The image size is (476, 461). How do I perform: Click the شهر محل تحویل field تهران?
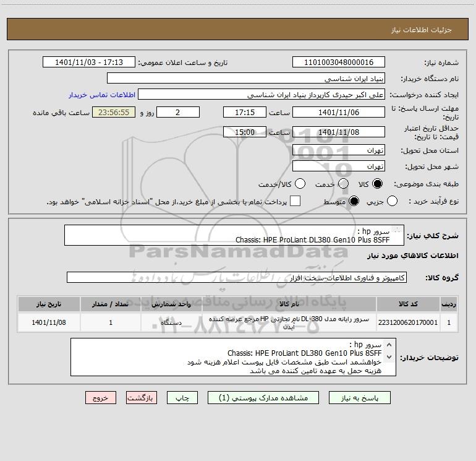(x=339, y=166)
